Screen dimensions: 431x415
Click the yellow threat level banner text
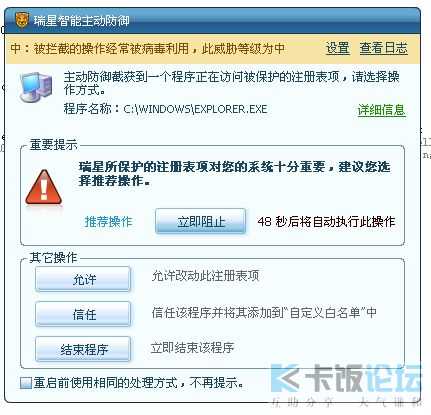tap(147, 49)
